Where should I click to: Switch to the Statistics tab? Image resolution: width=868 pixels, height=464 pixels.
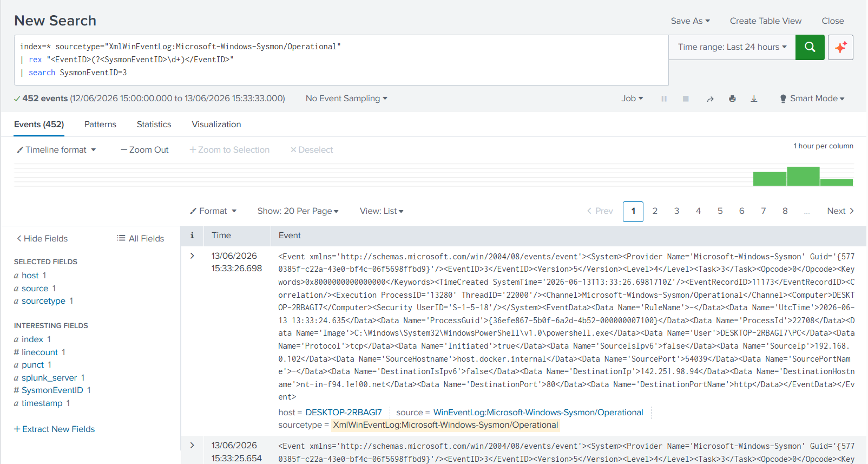click(154, 125)
